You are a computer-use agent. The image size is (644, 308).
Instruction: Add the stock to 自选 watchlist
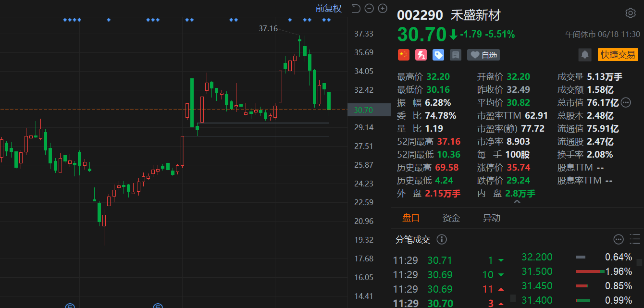click(483, 55)
